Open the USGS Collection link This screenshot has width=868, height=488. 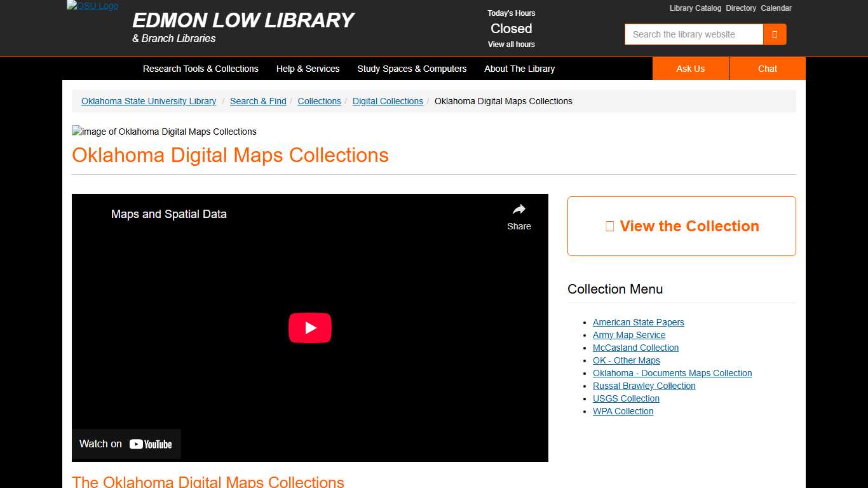(626, 398)
